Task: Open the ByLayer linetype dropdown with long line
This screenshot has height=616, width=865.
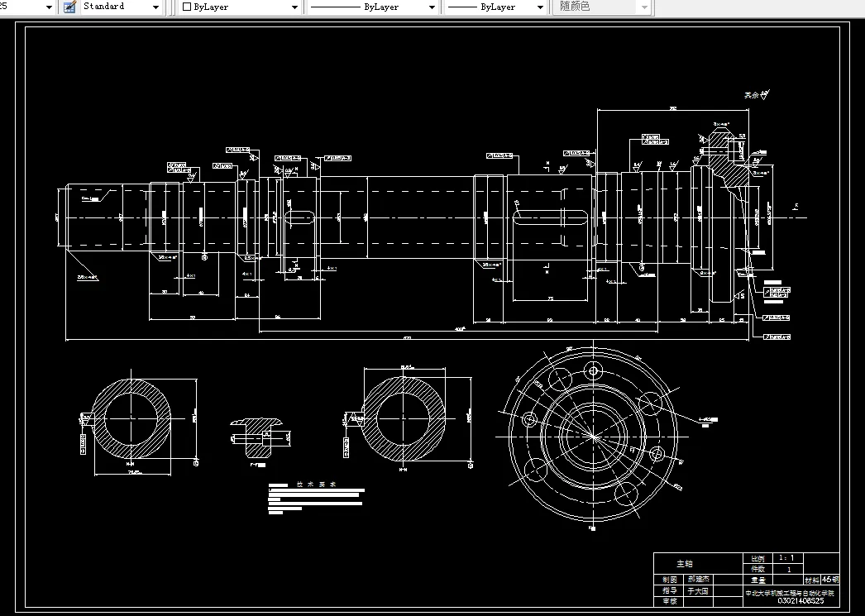Action: coord(372,7)
